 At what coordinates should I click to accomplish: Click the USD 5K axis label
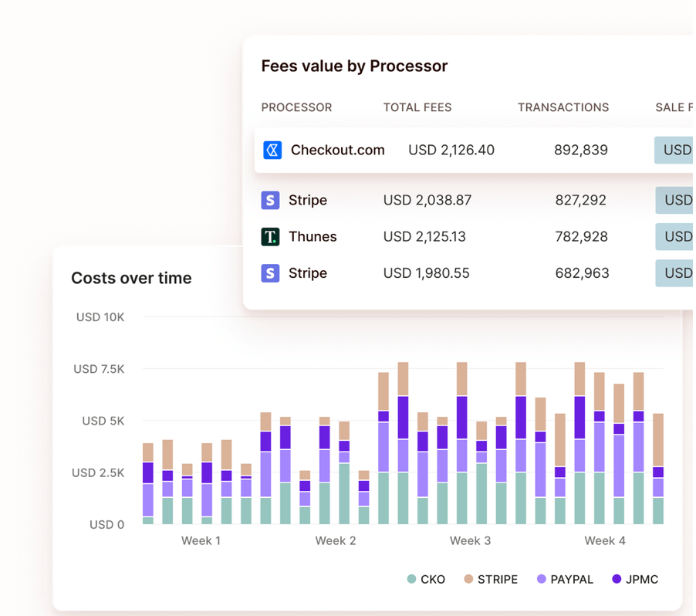[103, 421]
